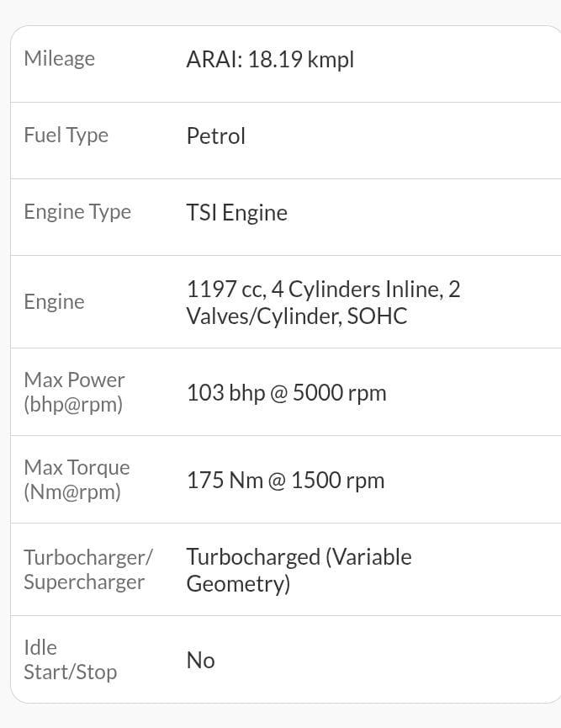Click the Turbocharger/ label text
This screenshot has height=728, width=561.
tap(88, 557)
